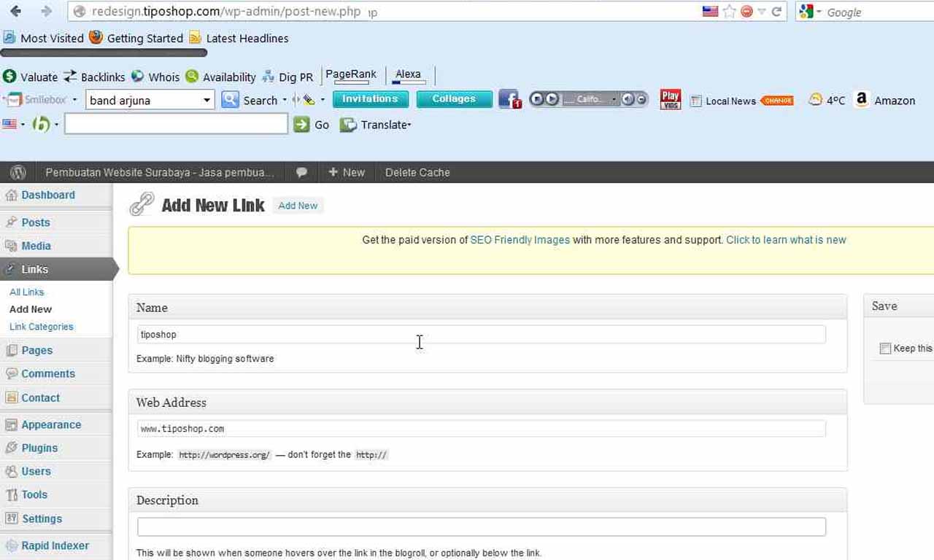Screen dimensions: 934x560
Task: Expand the band arjuna search dropdown
Action: [207, 100]
